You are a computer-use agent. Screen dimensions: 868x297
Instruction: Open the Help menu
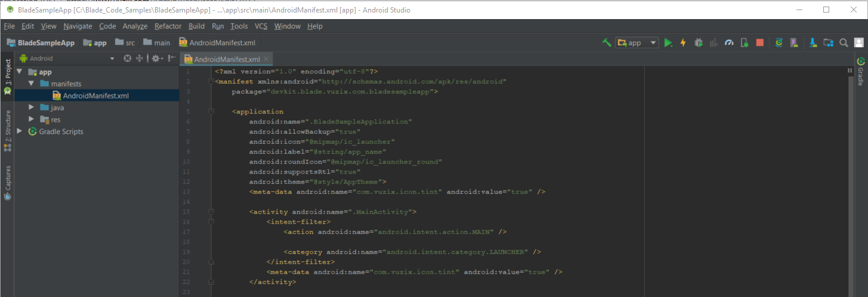click(x=314, y=26)
